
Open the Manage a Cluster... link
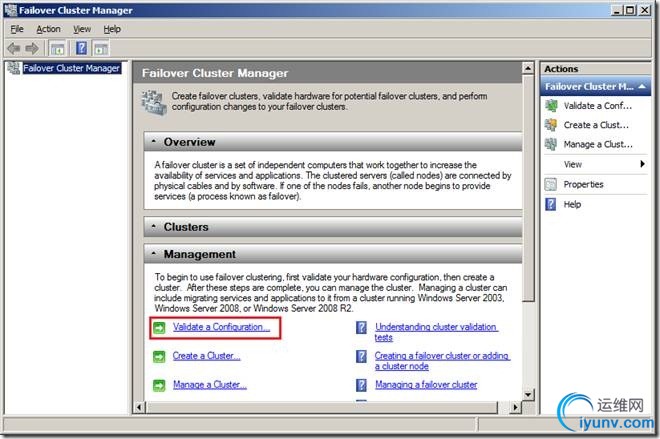coord(210,385)
